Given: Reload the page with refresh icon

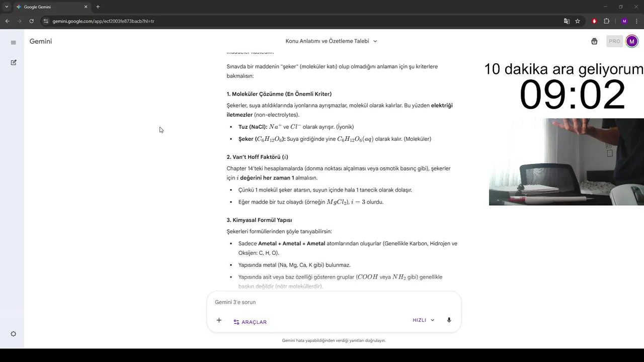Looking at the screenshot, I should [x=32, y=21].
